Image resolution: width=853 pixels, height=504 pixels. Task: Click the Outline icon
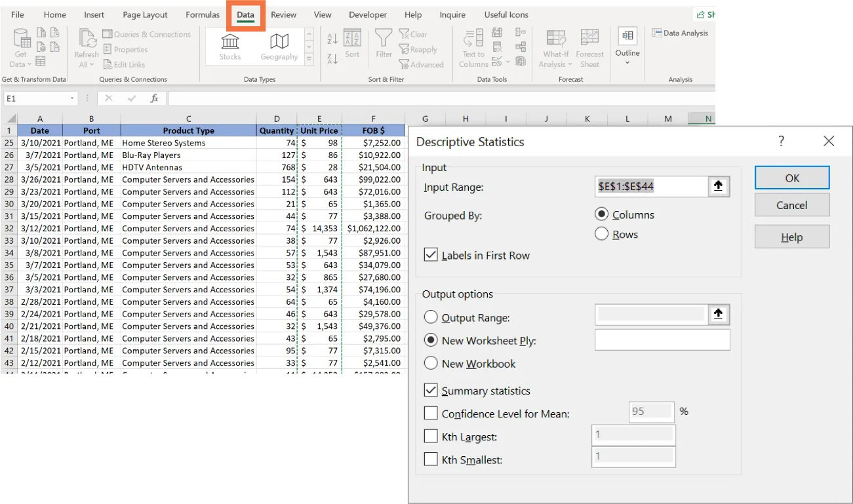tap(627, 46)
